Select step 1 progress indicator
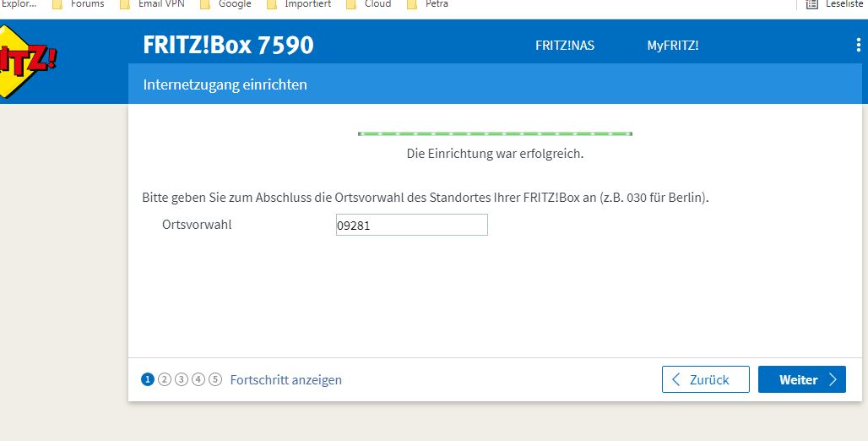868x441 pixels. [x=147, y=379]
